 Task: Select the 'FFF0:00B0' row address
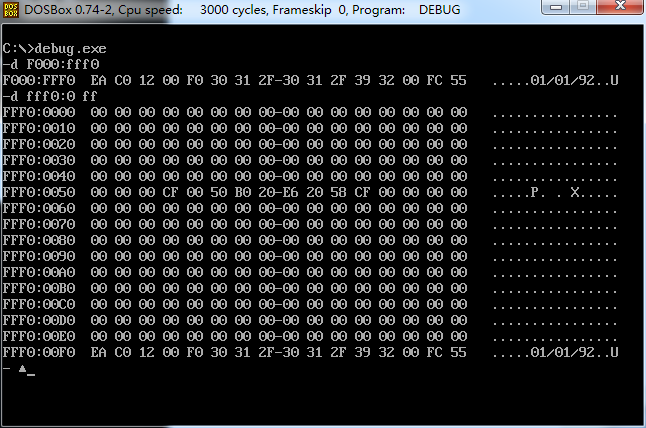[39, 289]
